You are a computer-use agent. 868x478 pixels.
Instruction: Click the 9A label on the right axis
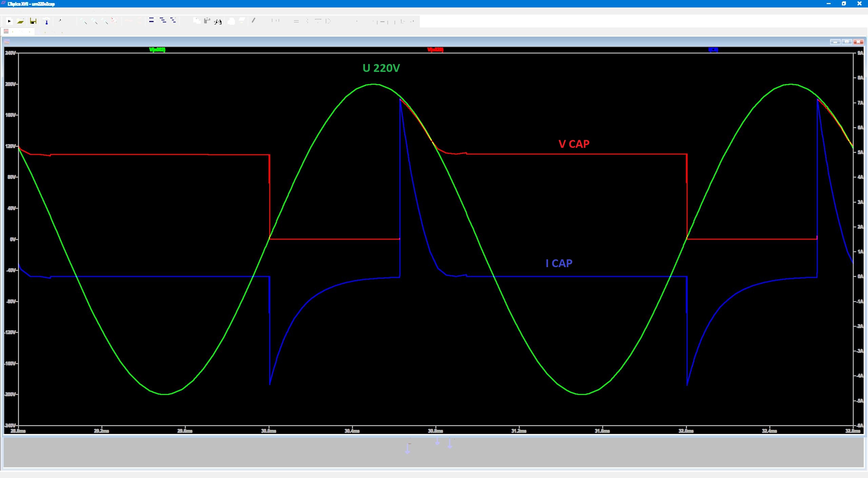[860, 53]
